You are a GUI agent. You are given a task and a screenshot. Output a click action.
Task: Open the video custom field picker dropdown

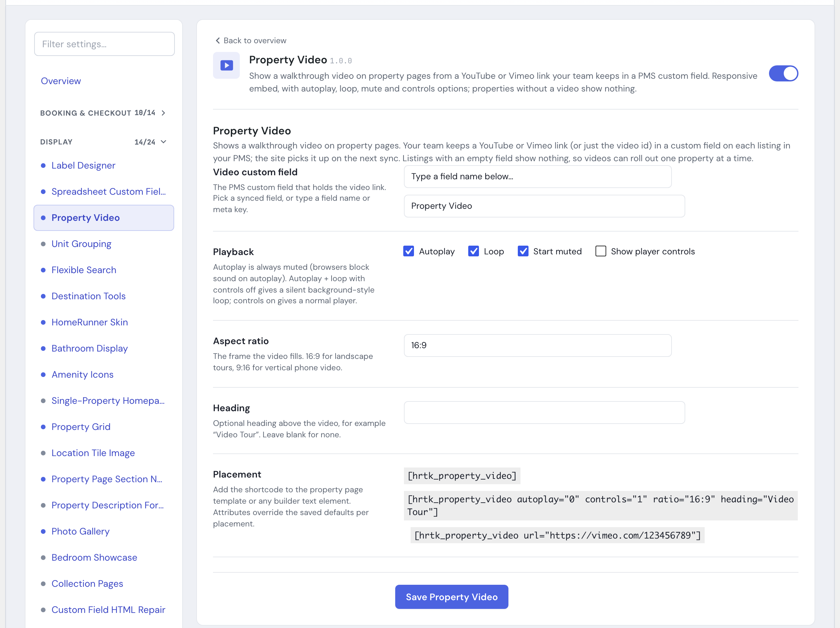click(538, 177)
